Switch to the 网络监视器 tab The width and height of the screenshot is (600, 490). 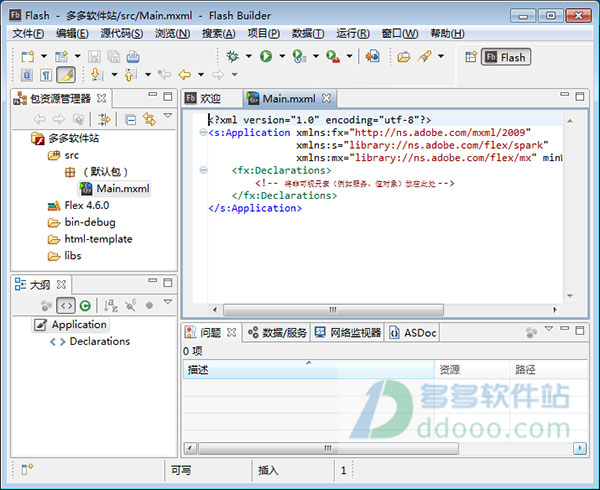click(x=347, y=333)
